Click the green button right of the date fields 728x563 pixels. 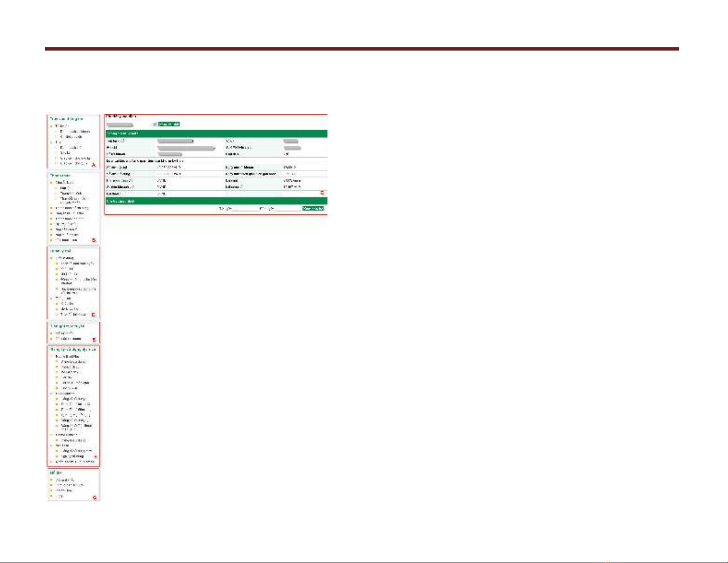click(x=313, y=209)
